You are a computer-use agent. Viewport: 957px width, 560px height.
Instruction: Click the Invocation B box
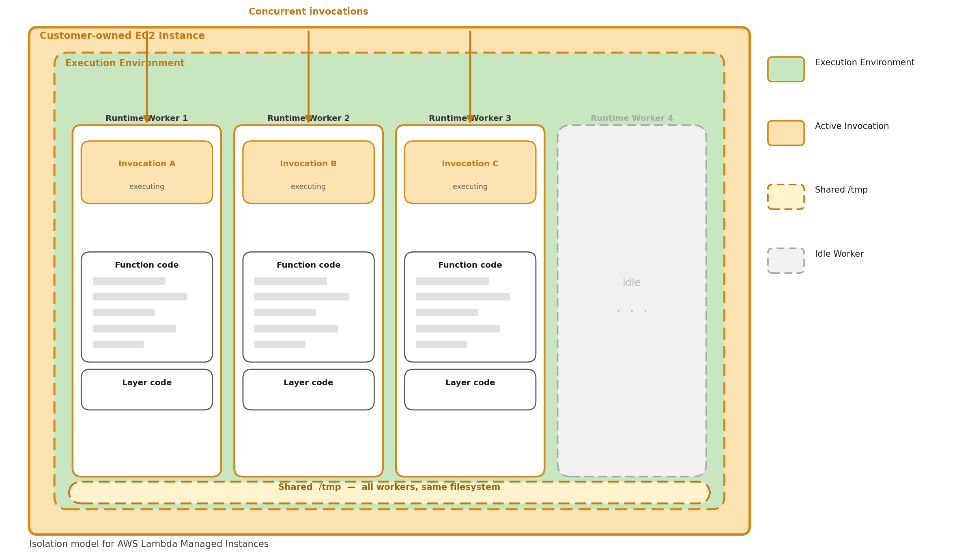coord(308,172)
